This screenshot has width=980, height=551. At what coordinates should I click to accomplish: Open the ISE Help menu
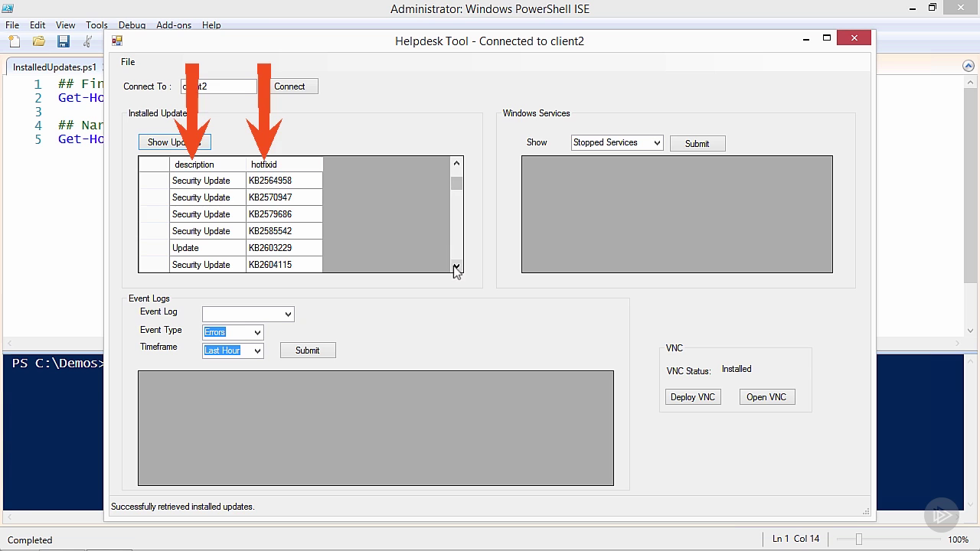(211, 24)
